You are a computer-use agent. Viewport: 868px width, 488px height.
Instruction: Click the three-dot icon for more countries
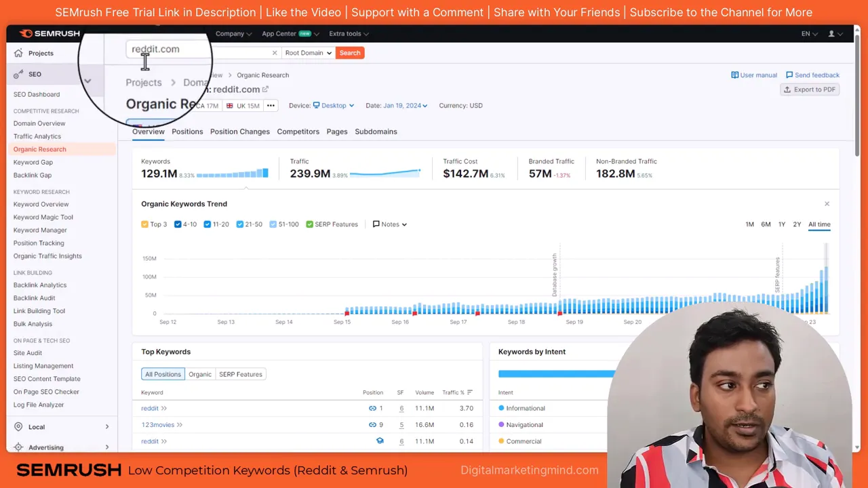(x=270, y=105)
